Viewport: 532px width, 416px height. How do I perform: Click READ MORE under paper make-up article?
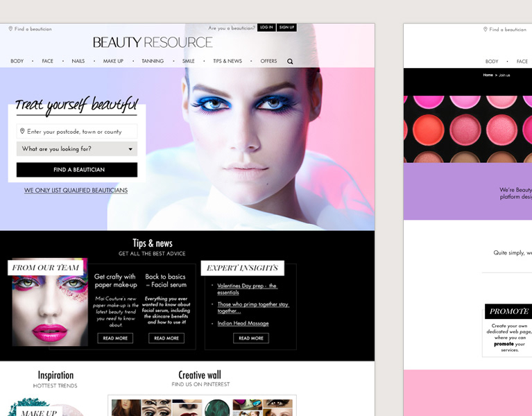click(x=115, y=338)
